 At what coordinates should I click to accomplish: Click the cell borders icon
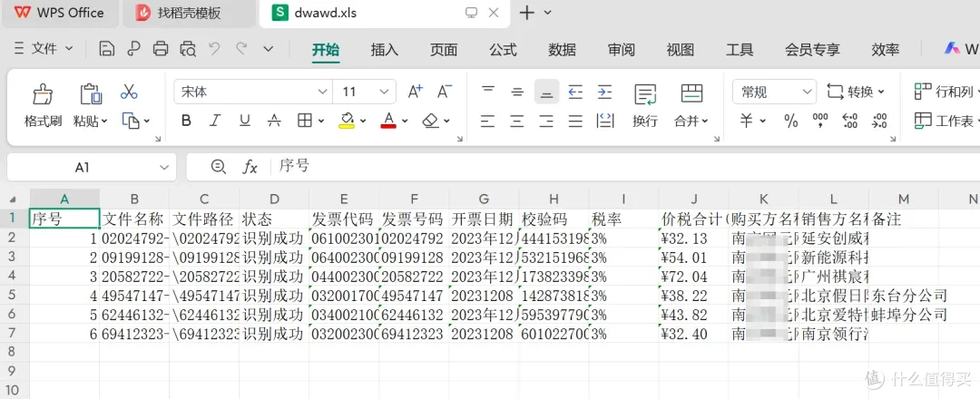tap(304, 121)
